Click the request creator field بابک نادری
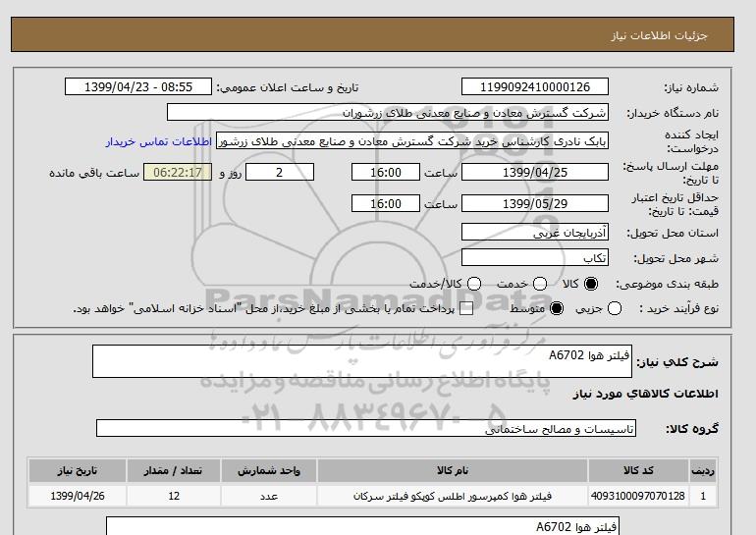Screen dimensions: 756x535 click(412, 141)
